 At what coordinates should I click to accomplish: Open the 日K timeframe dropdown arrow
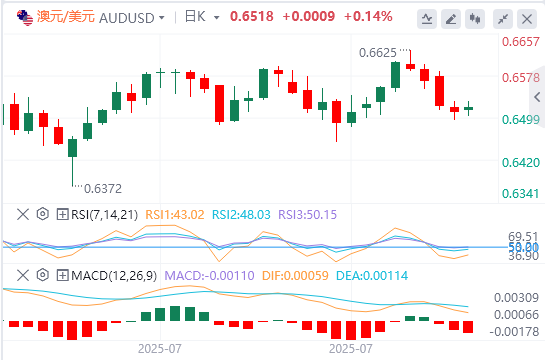[217, 17]
